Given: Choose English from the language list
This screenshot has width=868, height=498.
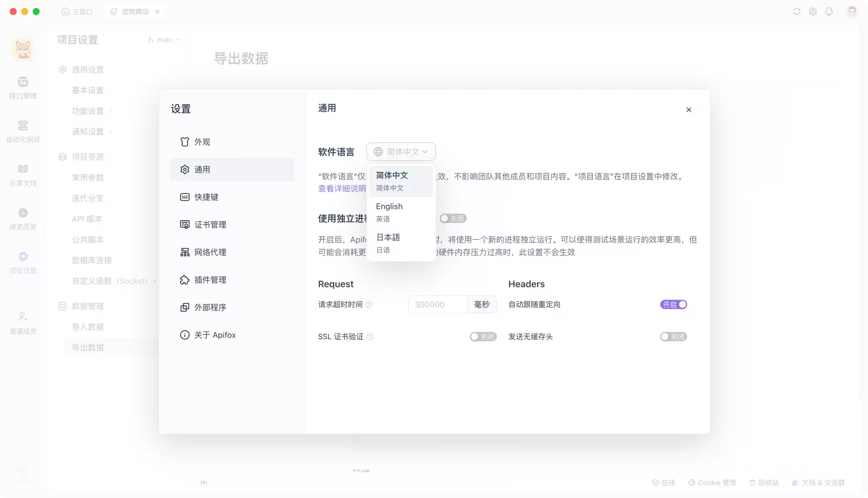Looking at the screenshot, I should click(401, 212).
